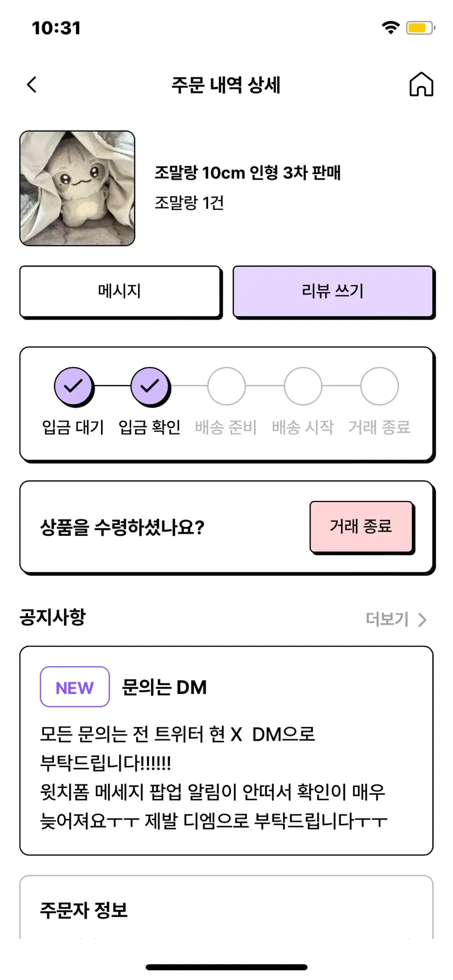Select the 거래 종료 empty step circle

(380, 386)
